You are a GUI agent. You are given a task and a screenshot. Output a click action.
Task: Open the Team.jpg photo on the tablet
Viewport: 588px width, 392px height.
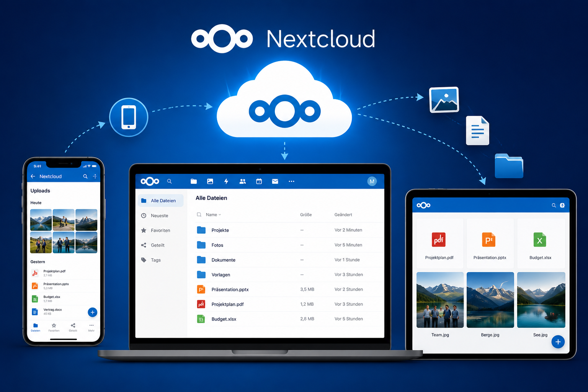click(440, 300)
